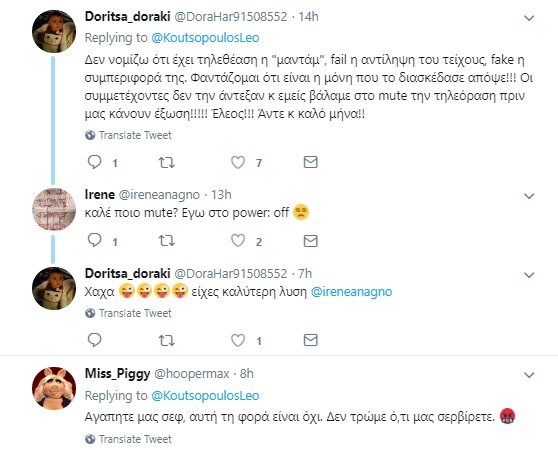Open Miss_Piggy's profile picture
Viewport: 558px width, 450px height.
[54, 388]
